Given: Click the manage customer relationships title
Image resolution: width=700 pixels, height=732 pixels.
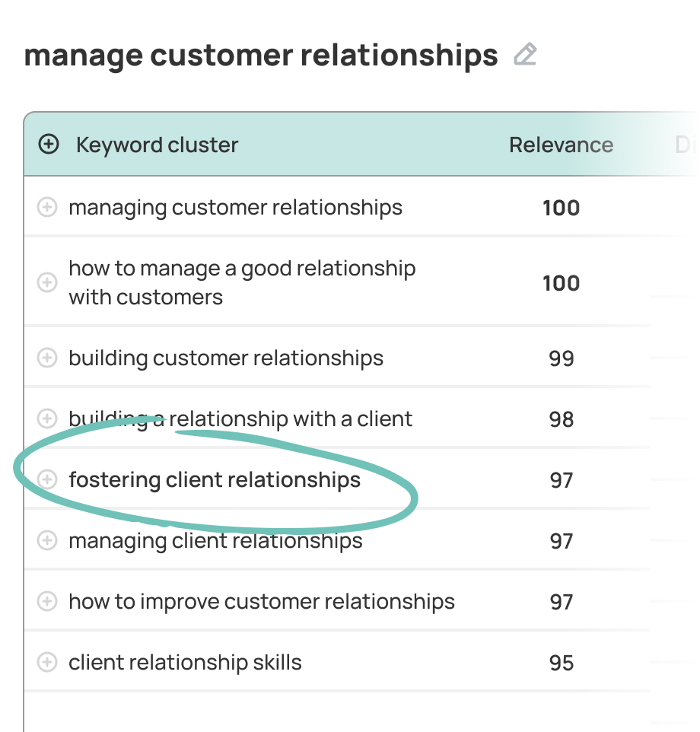Looking at the screenshot, I should [261, 56].
